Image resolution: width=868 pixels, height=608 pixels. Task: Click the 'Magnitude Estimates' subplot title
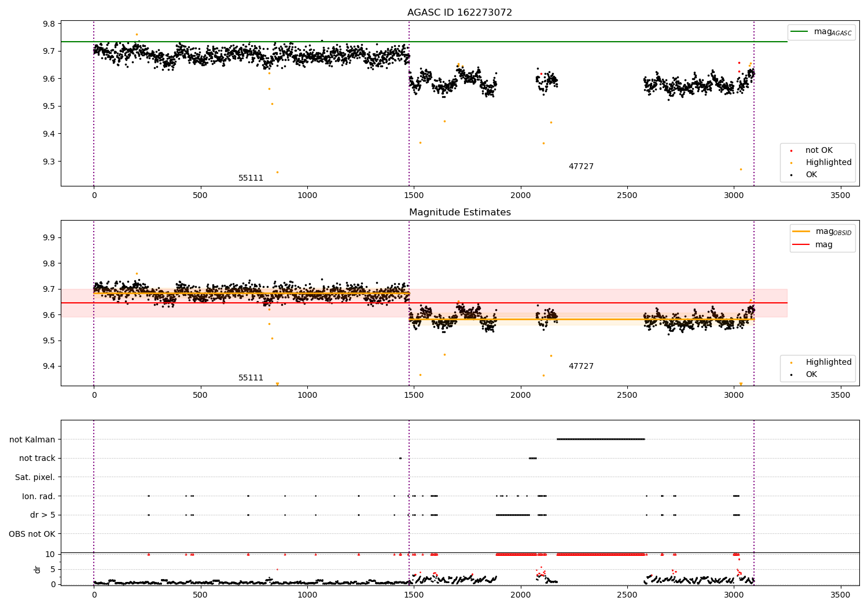[x=459, y=213]
